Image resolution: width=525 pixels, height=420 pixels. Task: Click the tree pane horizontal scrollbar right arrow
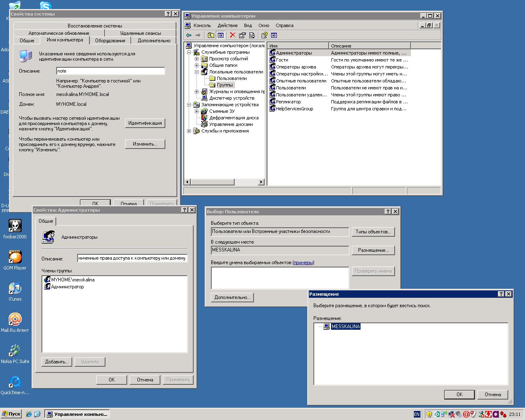261,182
